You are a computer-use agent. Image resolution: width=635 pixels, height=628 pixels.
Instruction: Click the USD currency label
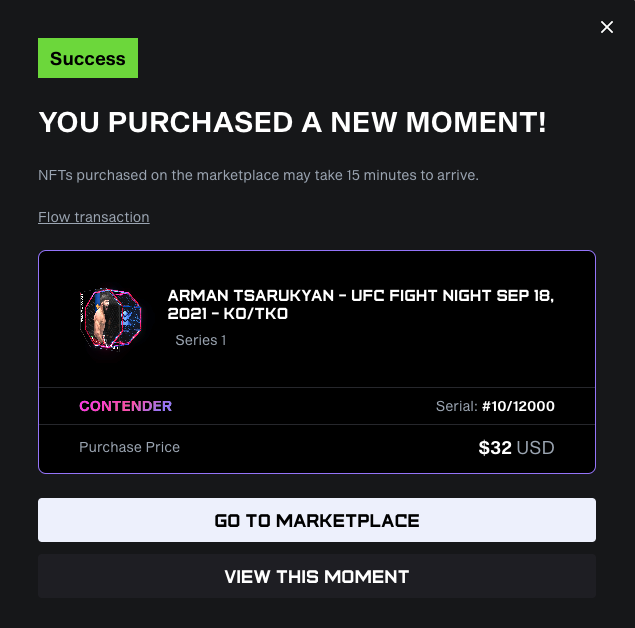535,448
